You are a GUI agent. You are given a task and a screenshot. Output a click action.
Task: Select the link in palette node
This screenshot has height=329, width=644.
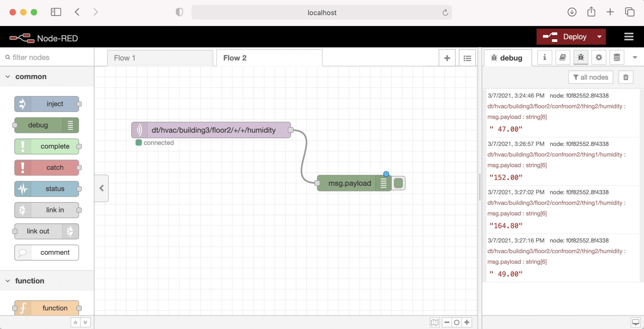(47, 210)
